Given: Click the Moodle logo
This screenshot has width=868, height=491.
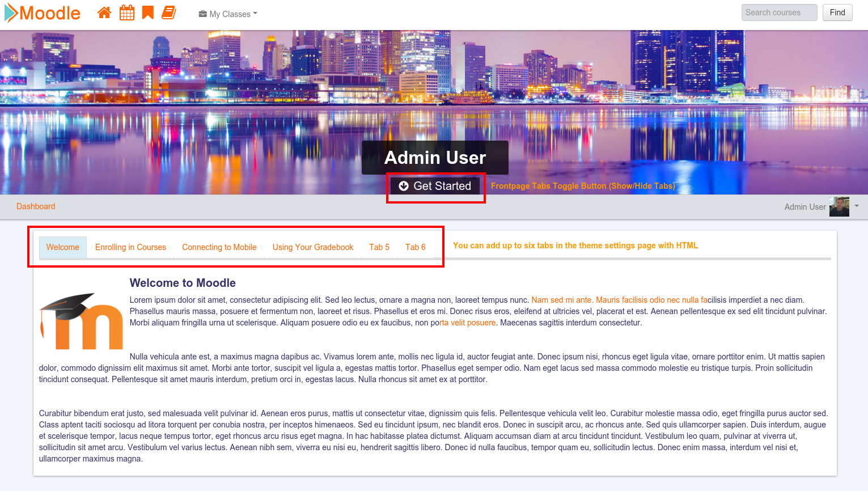Looking at the screenshot, I should [x=43, y=13].
